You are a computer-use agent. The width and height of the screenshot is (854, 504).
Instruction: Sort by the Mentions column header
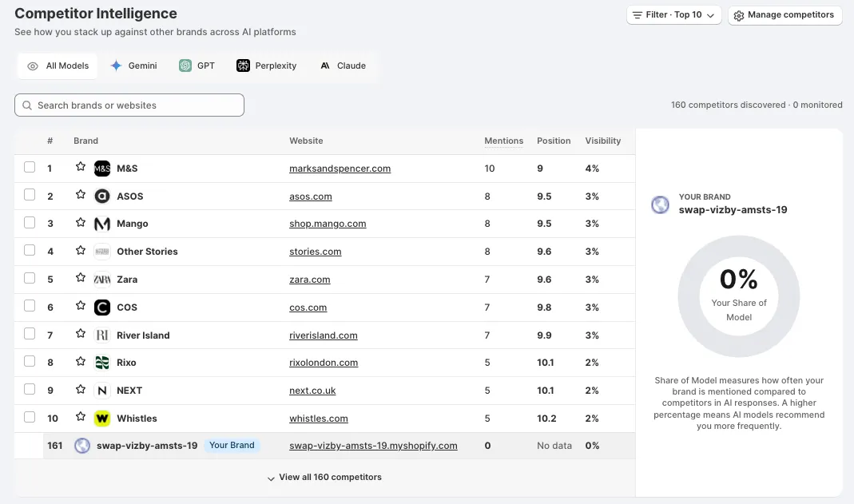tap(504, 141)
